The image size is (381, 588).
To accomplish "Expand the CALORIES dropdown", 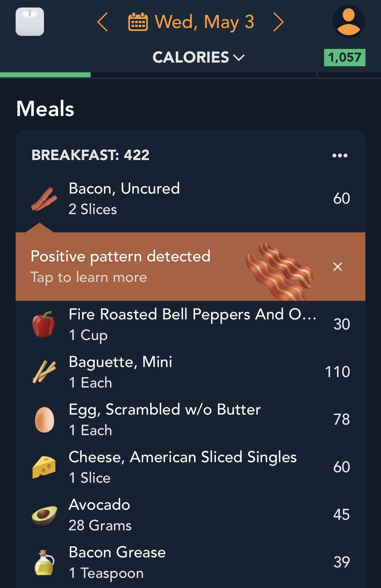I will coord(199,57).
